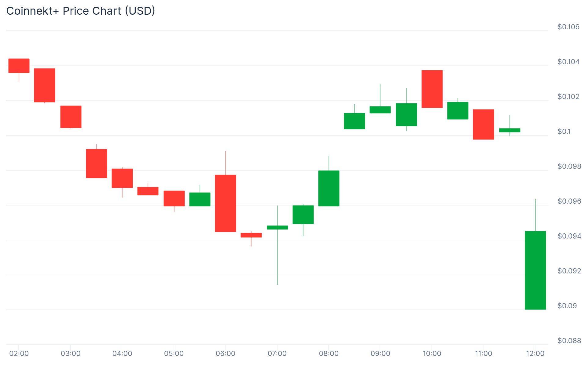Screen dimensions: 588x367
Task: Select the red candle at 11:00
Action: coord(483,124)
